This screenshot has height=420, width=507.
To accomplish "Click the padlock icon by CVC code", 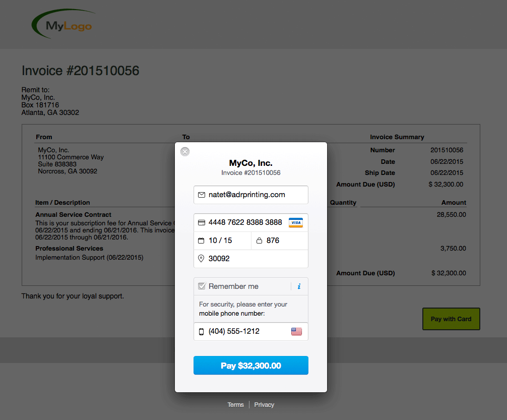I will click(259, 241).
